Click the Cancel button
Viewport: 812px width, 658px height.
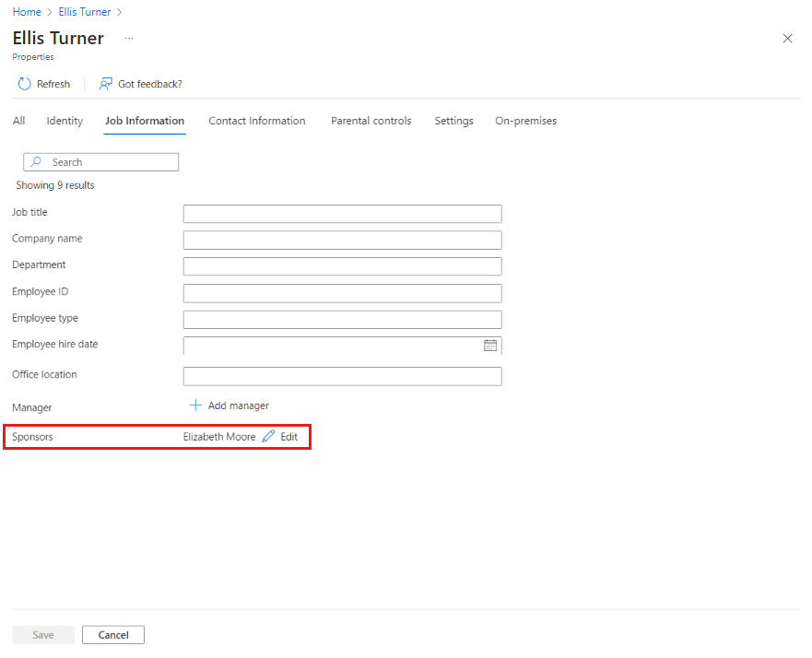(x=112, y=634)
